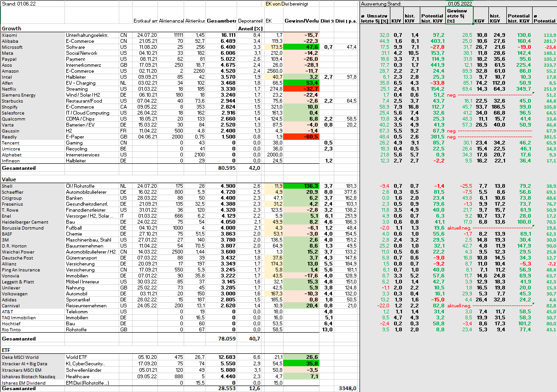The width and height of the screenshot is (557, 392).
Task: Click the ETF total '28.553'
Action: tap(226, 389)
